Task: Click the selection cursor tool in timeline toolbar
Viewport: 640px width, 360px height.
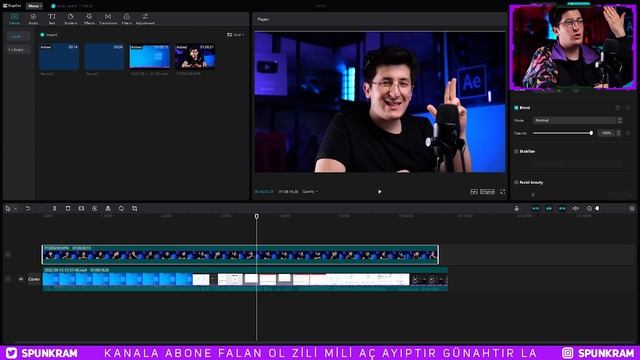Action: click(8, 209)
